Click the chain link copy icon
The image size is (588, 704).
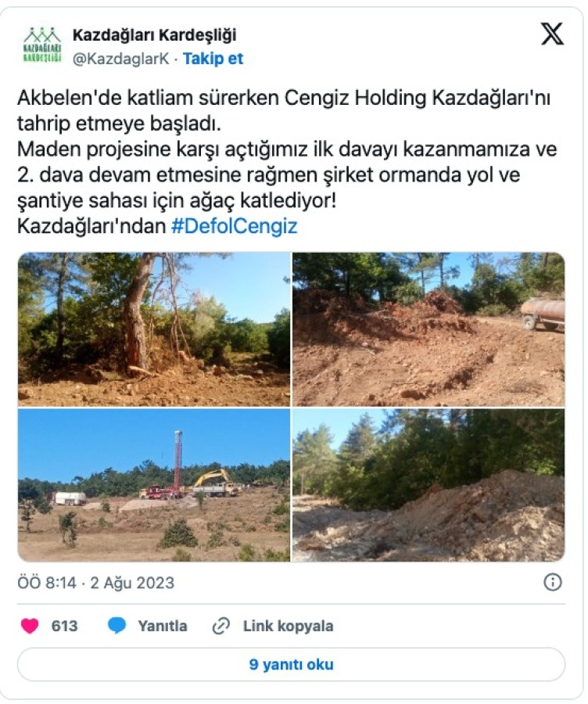coord(220,626)
